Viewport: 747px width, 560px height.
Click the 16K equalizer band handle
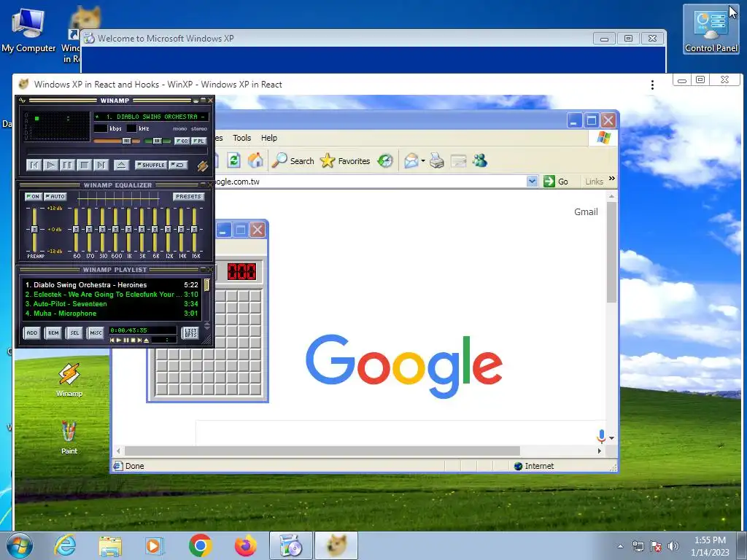pyautogui.click(x=194, y=229)
